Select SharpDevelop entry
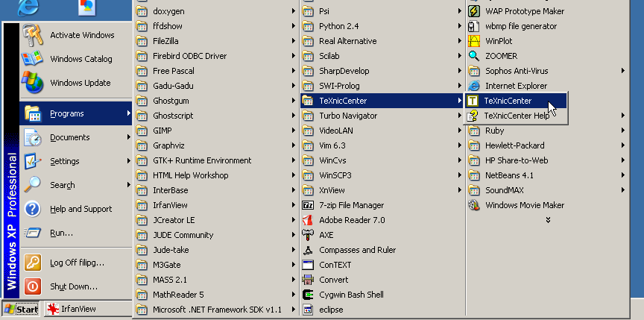 pyautogui.click(x=382, y=71)
